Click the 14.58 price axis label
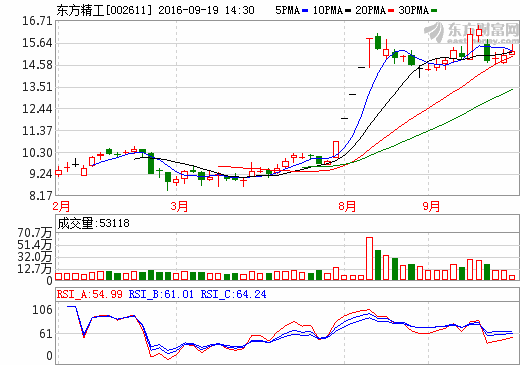This screenshot has width=520, height=365. pyautogui.click(x=37, y=65)
